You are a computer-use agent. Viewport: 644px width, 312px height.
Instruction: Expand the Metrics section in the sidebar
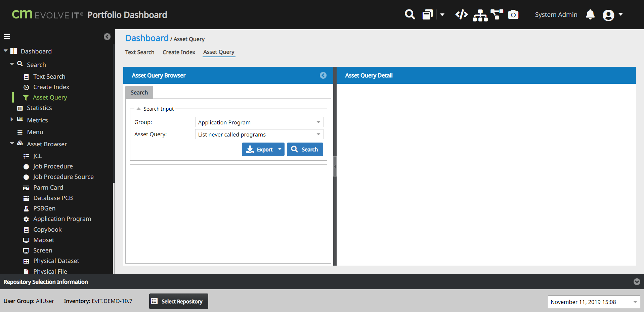point(12,119)
